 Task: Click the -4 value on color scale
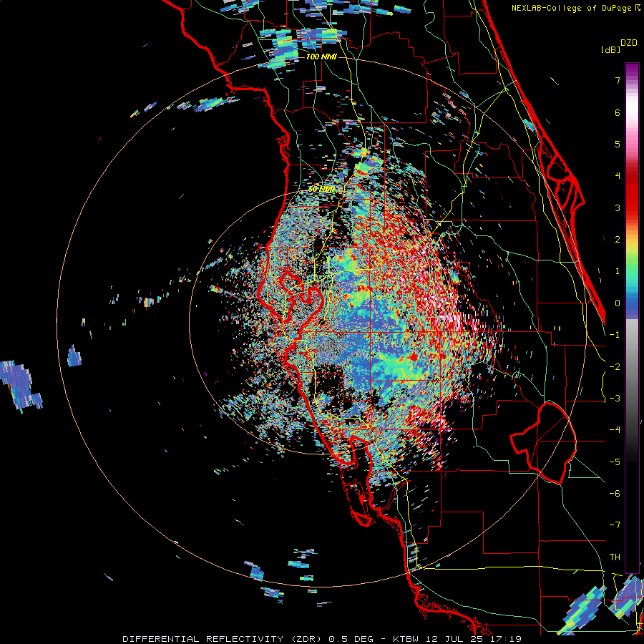[615, 429]
